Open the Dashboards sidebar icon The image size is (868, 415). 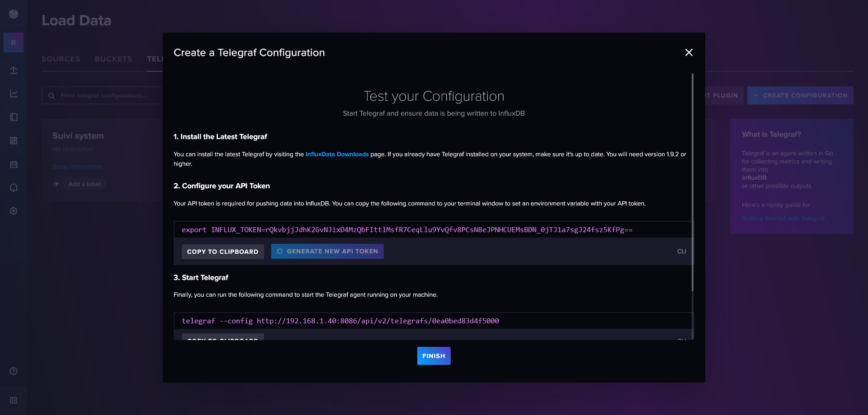(x=14, y=140)
